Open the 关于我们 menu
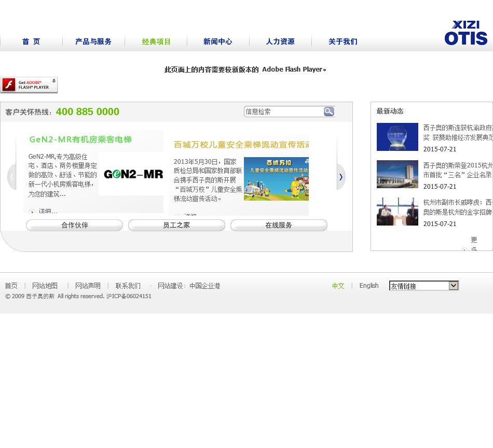Image resolution: width=493 pixels, height=448 pixels. [x=343, y=41]
